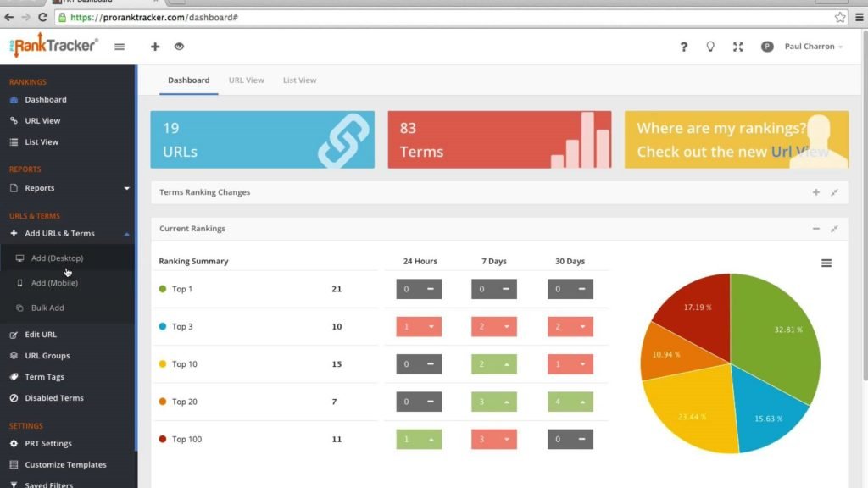Screen dimensions: 868x488
Task: Click the plus add icon in header
Action: pyautogui.click(x=155, y=47)
